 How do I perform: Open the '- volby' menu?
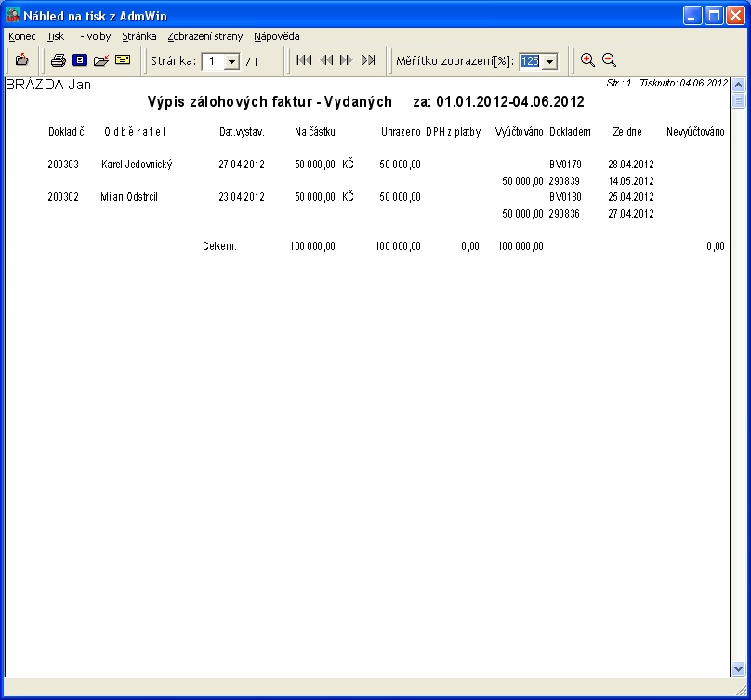pos(96,36)
